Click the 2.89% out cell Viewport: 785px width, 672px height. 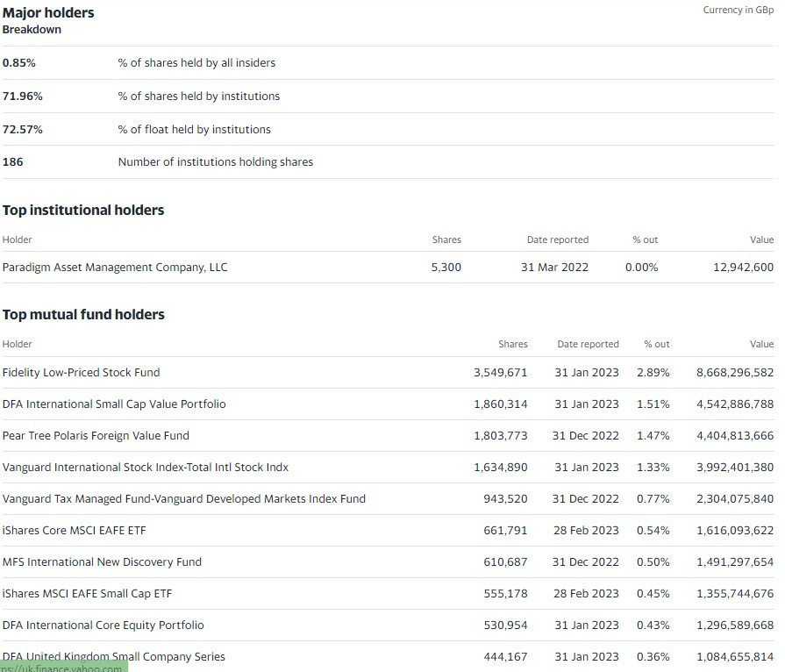tap(653, 373)
